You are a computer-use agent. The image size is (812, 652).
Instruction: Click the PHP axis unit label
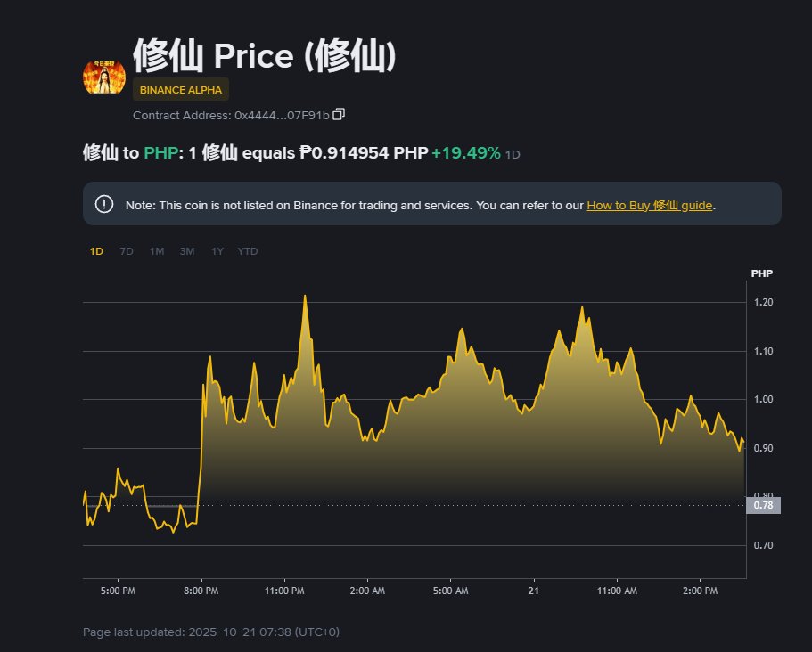(x=762, y=273)
